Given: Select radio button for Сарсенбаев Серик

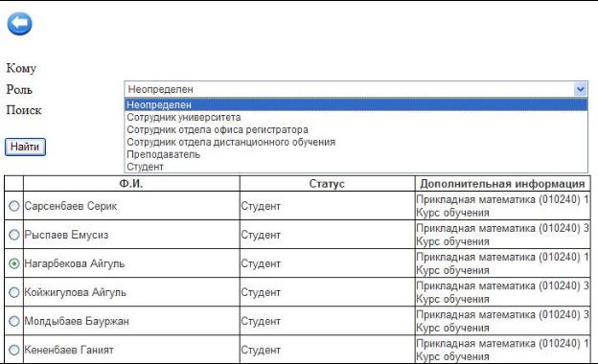Looking at the screenshot, I should point(14,206).
